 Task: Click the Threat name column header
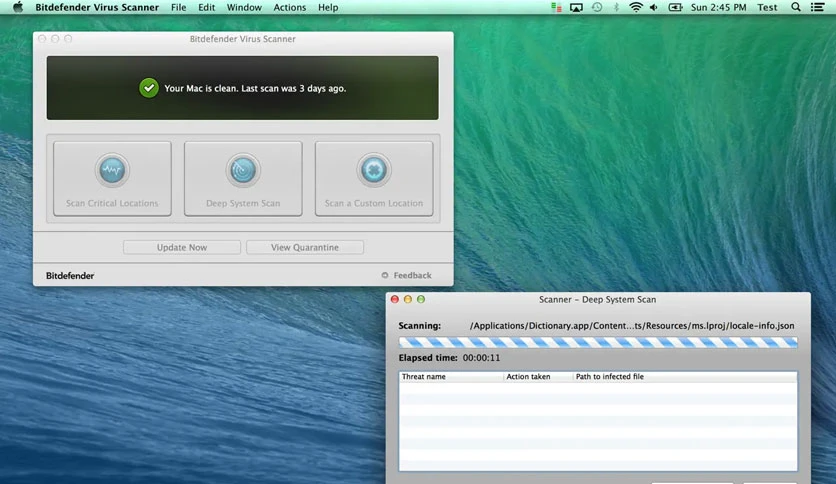423,376
